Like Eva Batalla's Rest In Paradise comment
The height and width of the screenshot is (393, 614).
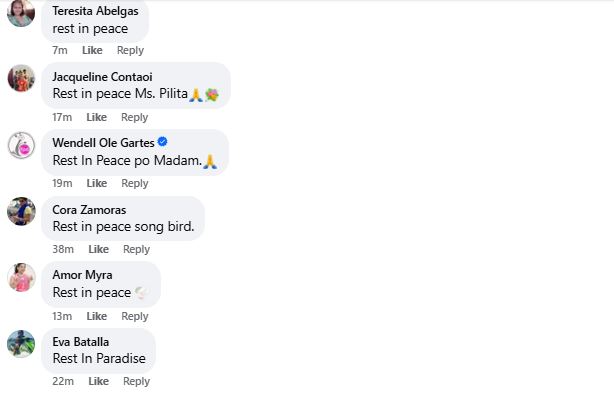pos(98,381)
